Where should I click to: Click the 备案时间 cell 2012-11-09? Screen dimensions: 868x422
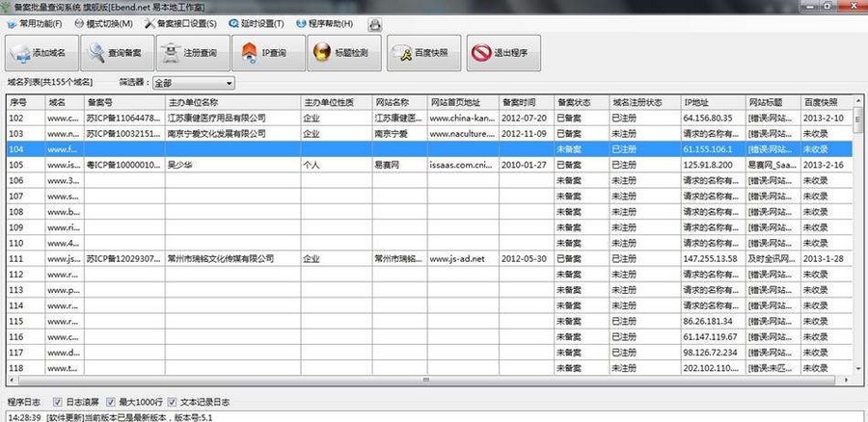point(525,133)
